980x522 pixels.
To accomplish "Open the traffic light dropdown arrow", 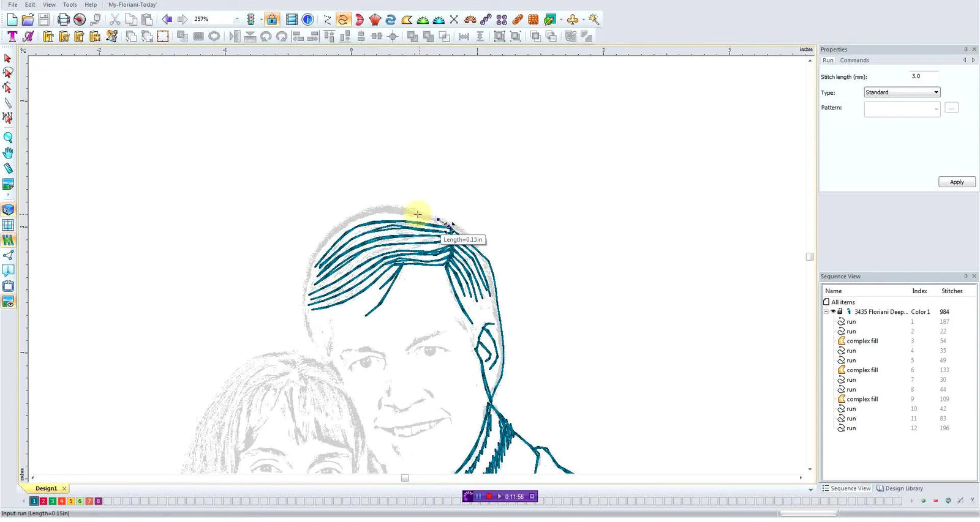I will click(x=261, y=20).
